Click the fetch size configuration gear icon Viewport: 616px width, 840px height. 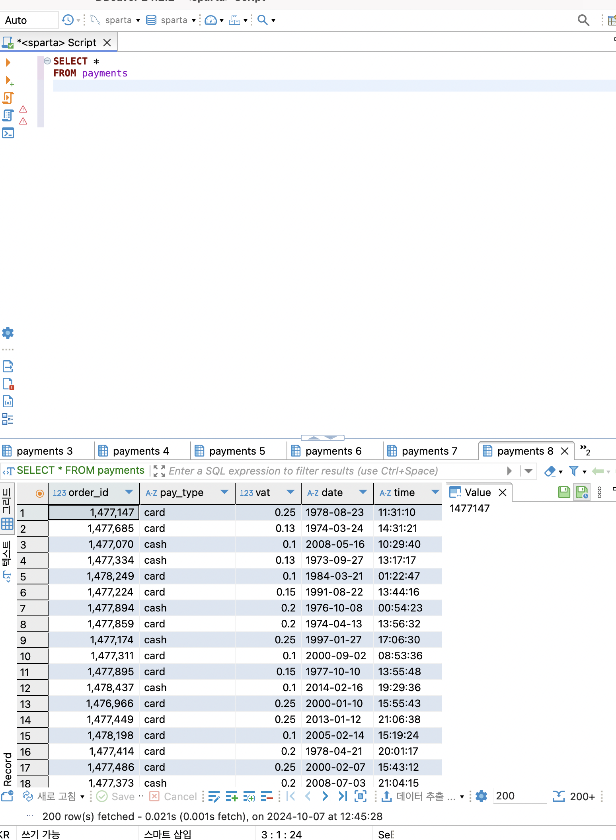coord(481,796)
